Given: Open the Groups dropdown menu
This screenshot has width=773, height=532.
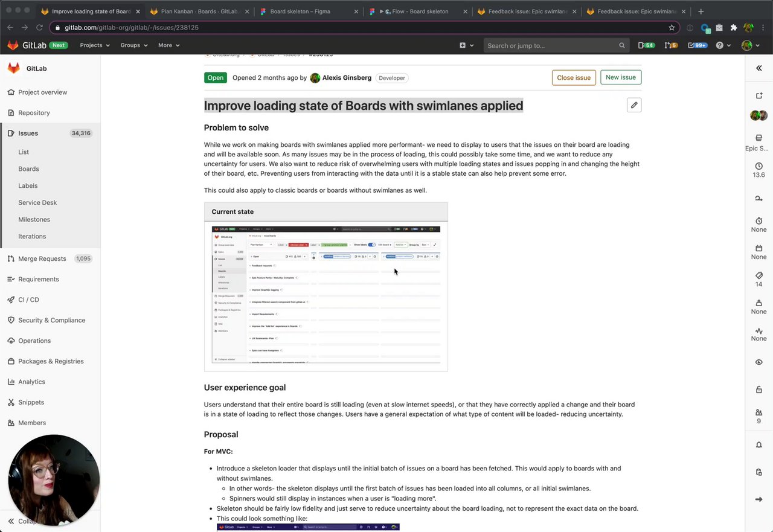Looking at the screenshot, I should pyautogui.click(x=134, y=45).
